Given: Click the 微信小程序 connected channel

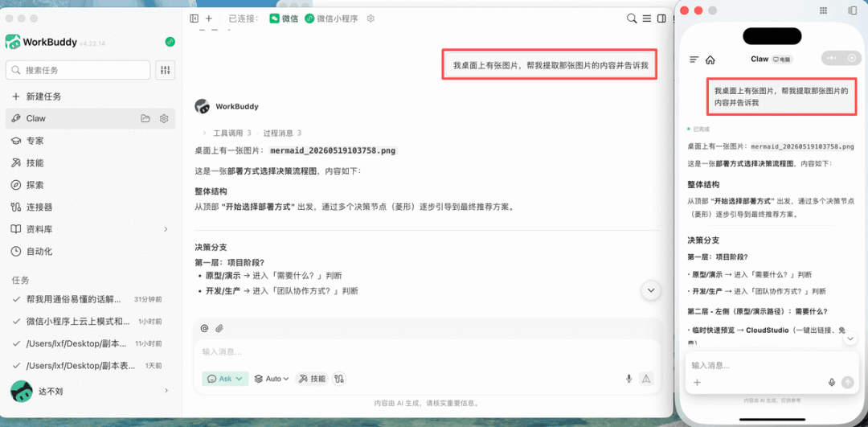Looking at the screenshot, I should point(331,18).
